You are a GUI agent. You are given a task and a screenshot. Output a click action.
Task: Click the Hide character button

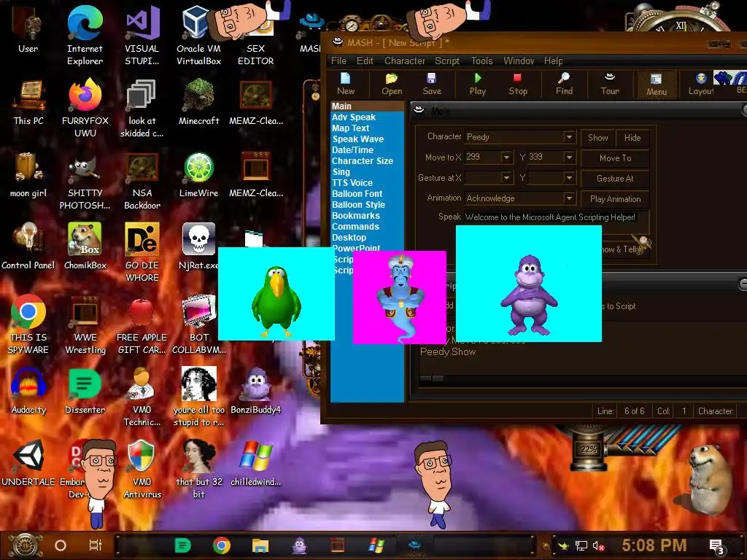(632, 138)
